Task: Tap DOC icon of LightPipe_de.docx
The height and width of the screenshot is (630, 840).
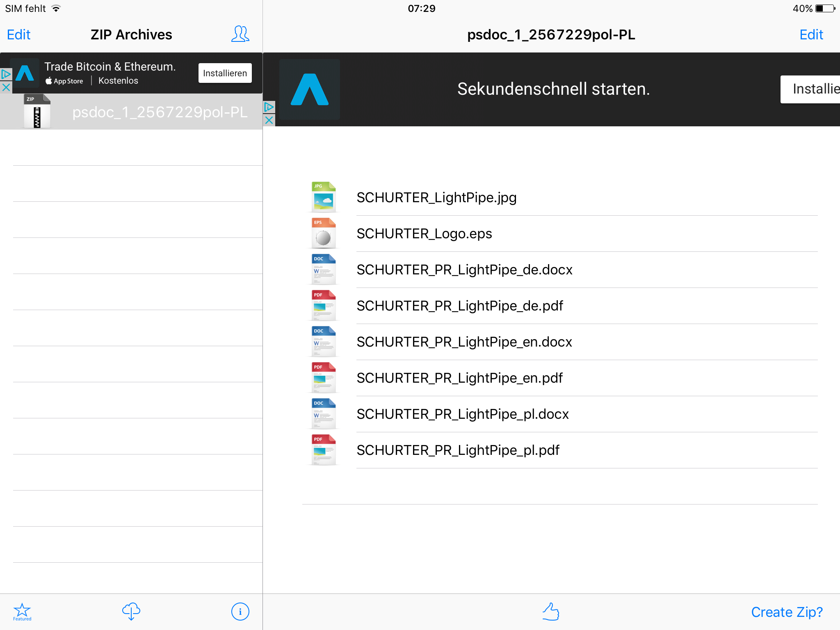Action: pos(323,269)
